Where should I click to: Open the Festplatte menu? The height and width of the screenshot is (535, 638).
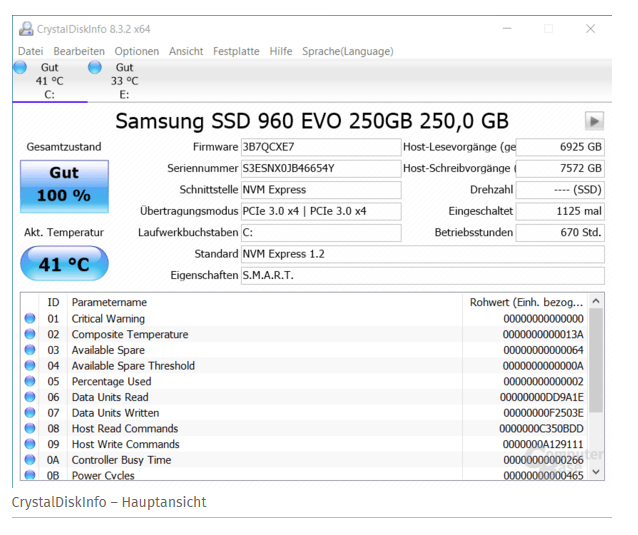coord(236,51)
